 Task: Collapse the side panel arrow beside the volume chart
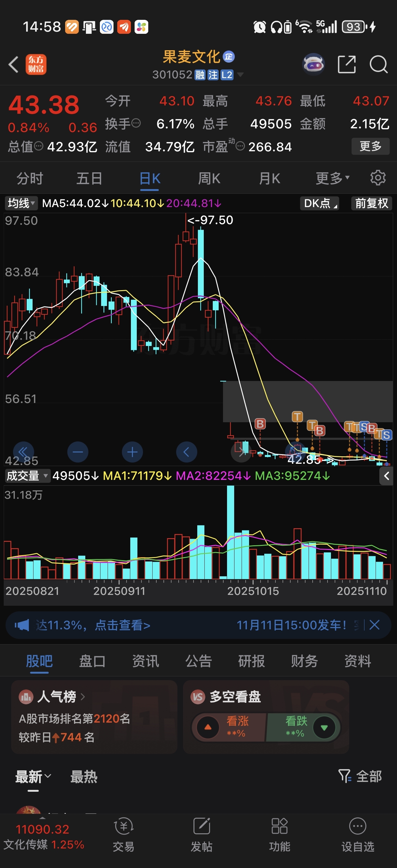click(x=386, y=476)
